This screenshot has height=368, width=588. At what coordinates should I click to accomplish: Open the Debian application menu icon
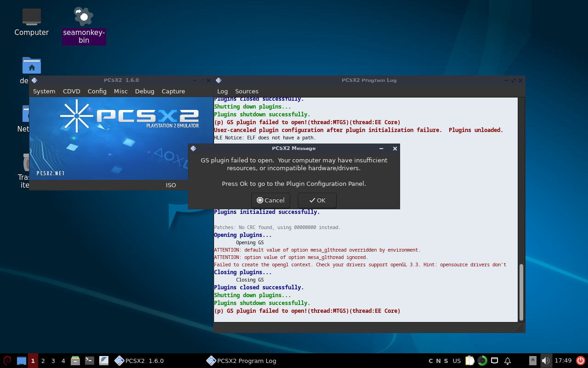[7, 361]
